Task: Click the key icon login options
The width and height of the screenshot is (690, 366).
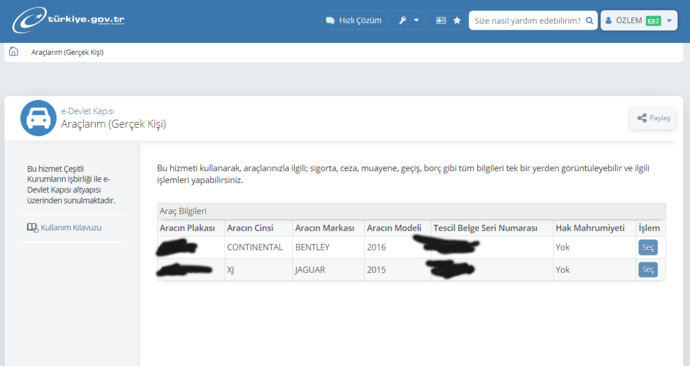Action: (x=402, y=20)
